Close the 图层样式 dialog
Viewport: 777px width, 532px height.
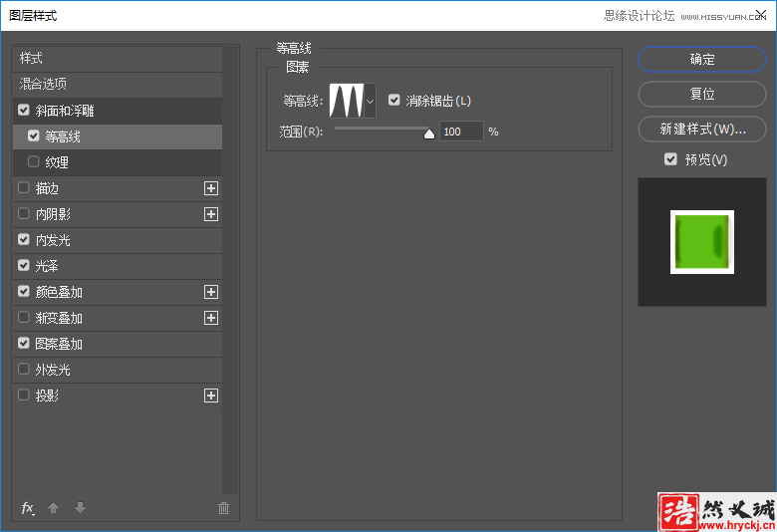coord(761,14)
